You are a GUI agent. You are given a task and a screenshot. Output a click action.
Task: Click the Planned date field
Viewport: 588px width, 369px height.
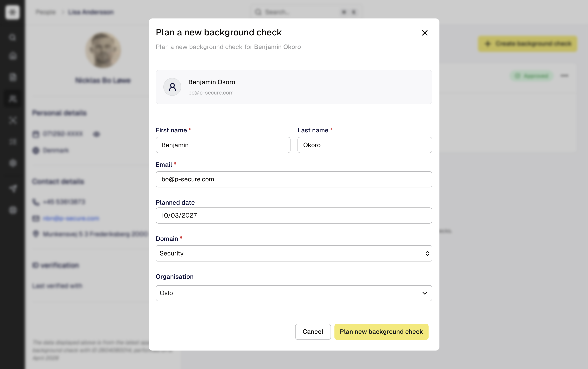294,215
